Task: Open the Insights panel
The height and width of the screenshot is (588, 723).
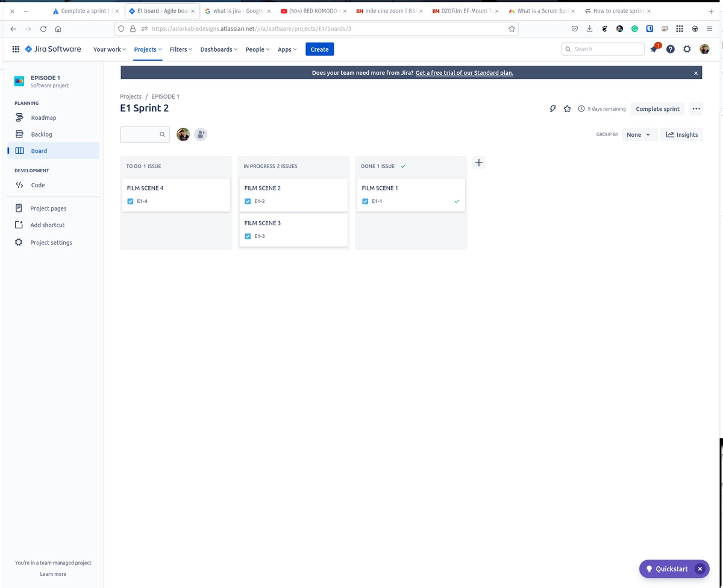Action: click(x=681, y=134)
